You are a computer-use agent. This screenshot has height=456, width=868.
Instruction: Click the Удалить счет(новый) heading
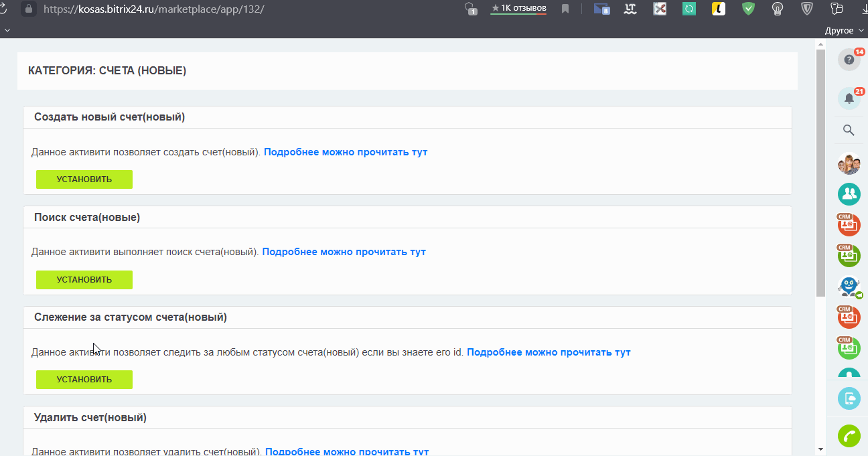(90, 418)
